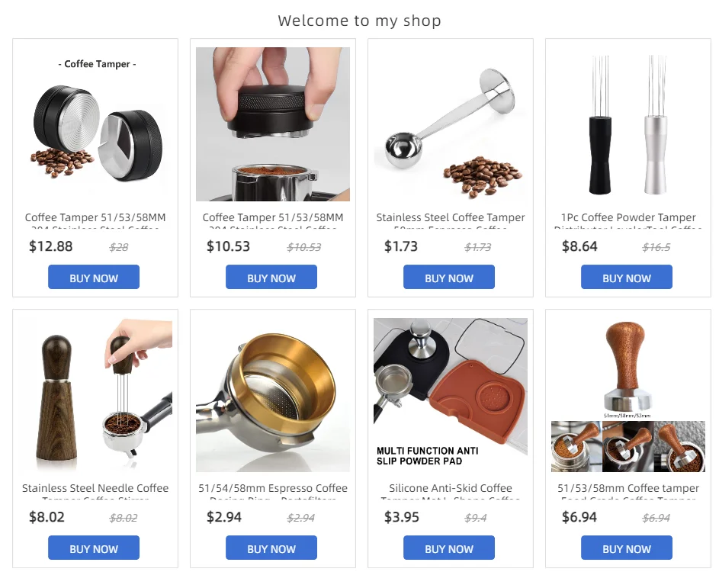
Task: Open the black and silver needle distributor image
Action: (x=628, y=124)
